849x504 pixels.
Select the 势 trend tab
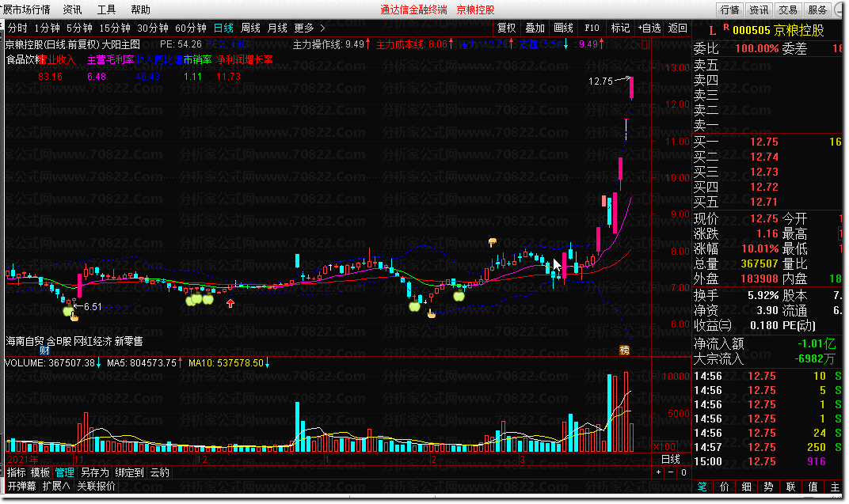768,487
